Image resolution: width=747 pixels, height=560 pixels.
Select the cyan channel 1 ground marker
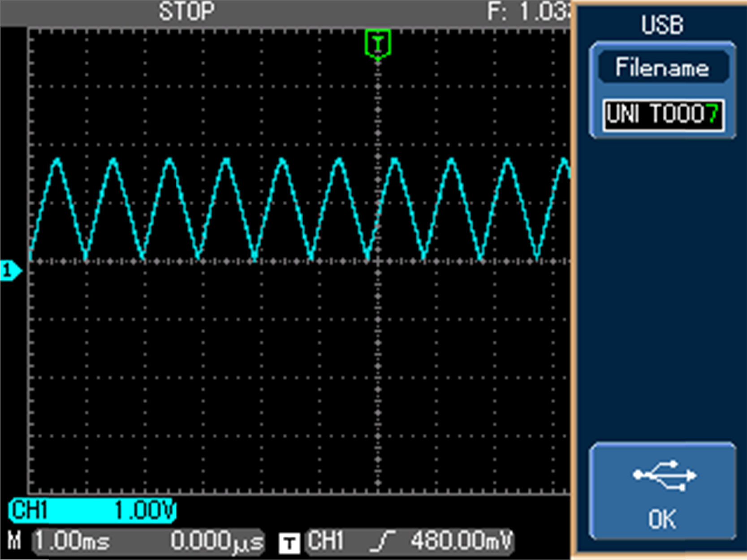click(10, 271)
